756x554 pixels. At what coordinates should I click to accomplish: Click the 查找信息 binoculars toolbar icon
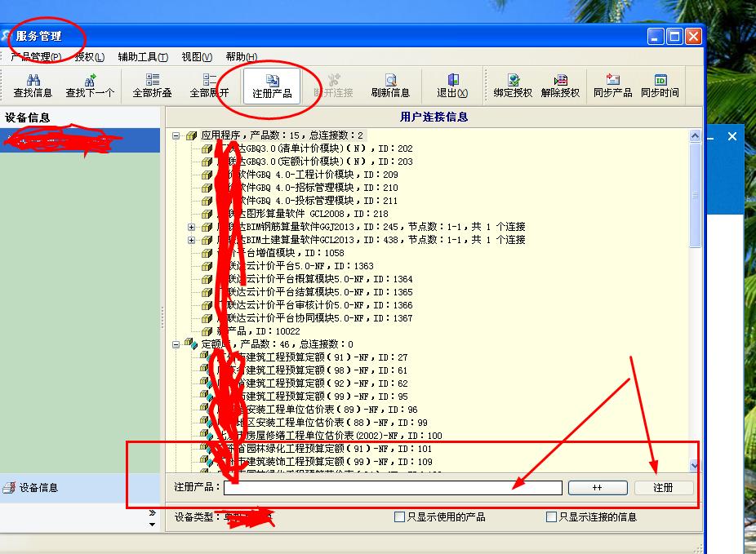tap(33, 79)
